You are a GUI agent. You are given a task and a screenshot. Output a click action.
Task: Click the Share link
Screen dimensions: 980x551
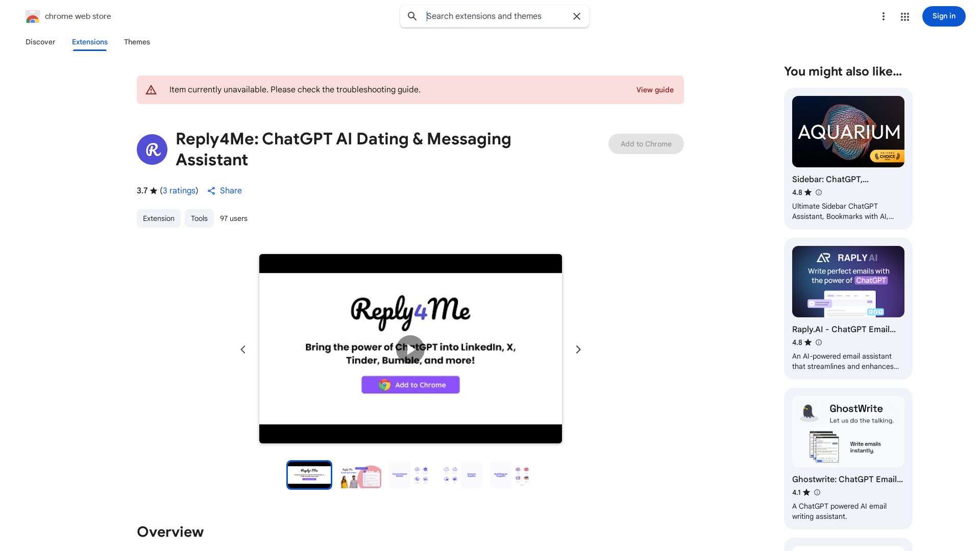(225, 190)
